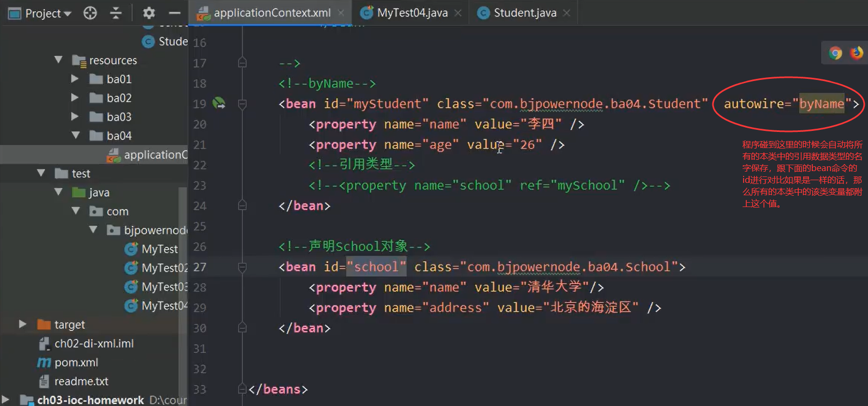Viewport: 868px width, 406px height.
Task: Click the test folder icon
Action: (62, 173)
